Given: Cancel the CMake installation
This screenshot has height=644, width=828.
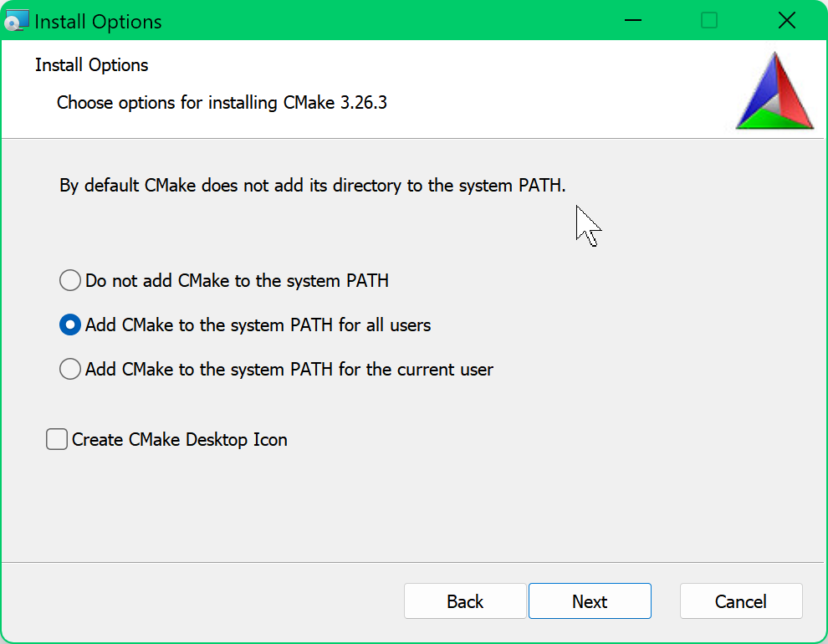Looking at the screenshot, I should 741,601.
